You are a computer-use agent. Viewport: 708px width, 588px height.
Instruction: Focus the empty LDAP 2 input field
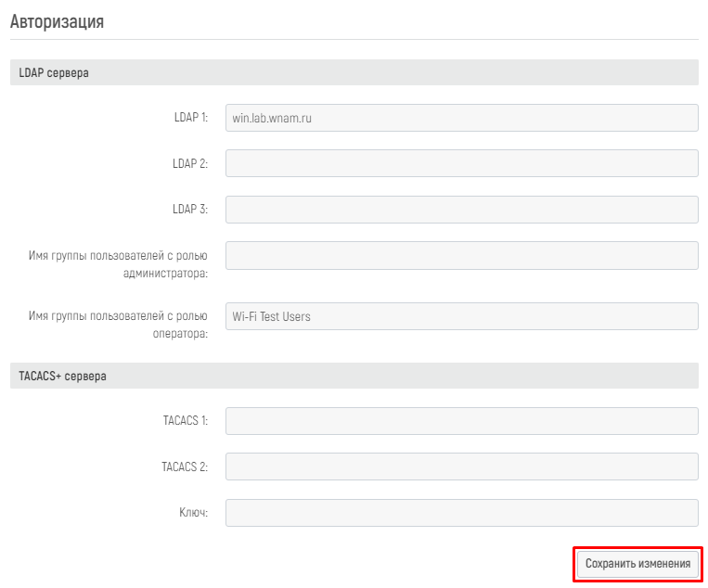462,163
